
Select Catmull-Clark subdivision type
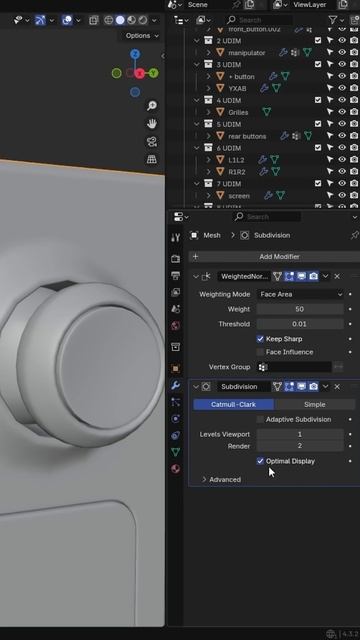click(233, 404)
